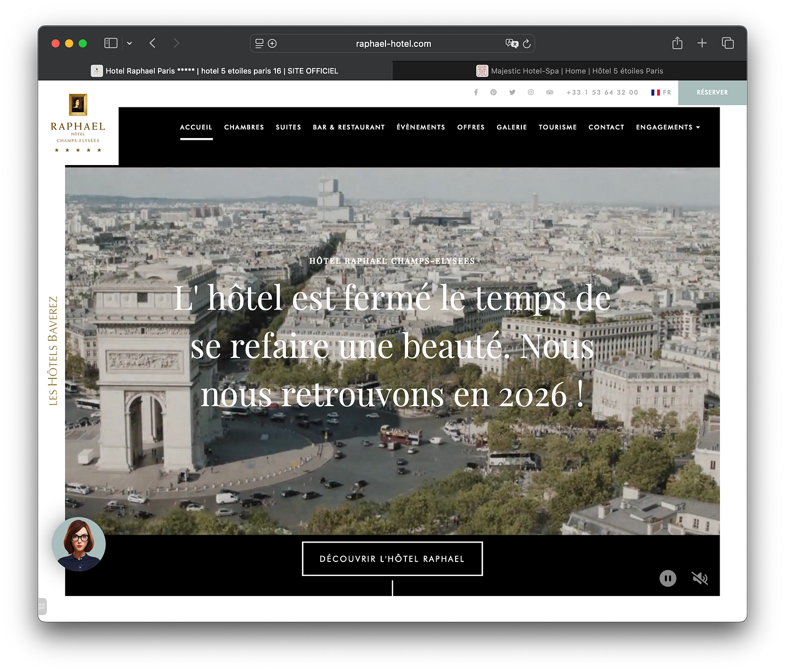Expand the ENGAGEMENTS dropdown menu
The image size is (785, 672).
click(x=668, y=127)
